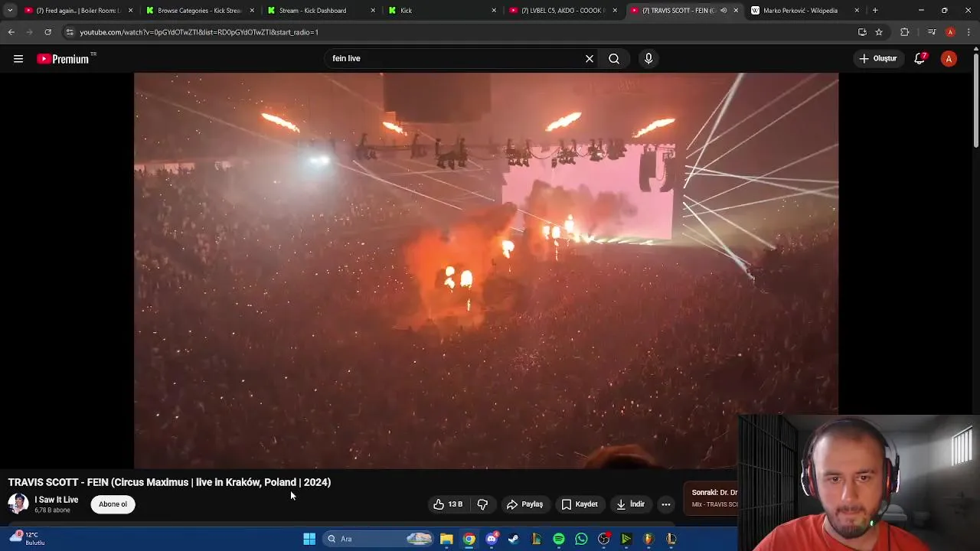Open the tab search dropdown arrow

point(10,11)
